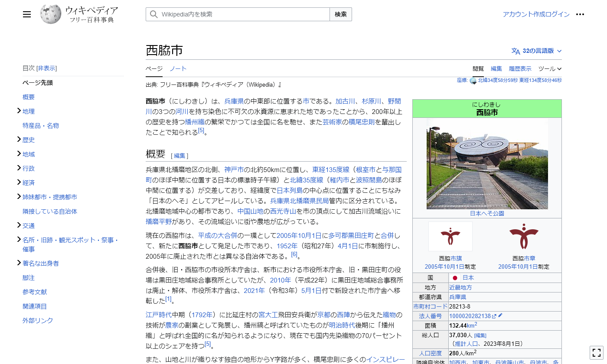The image size is (607, 364).
Task: Open the 横尾忠則 link in the intro
Action: tap(362, 122)
